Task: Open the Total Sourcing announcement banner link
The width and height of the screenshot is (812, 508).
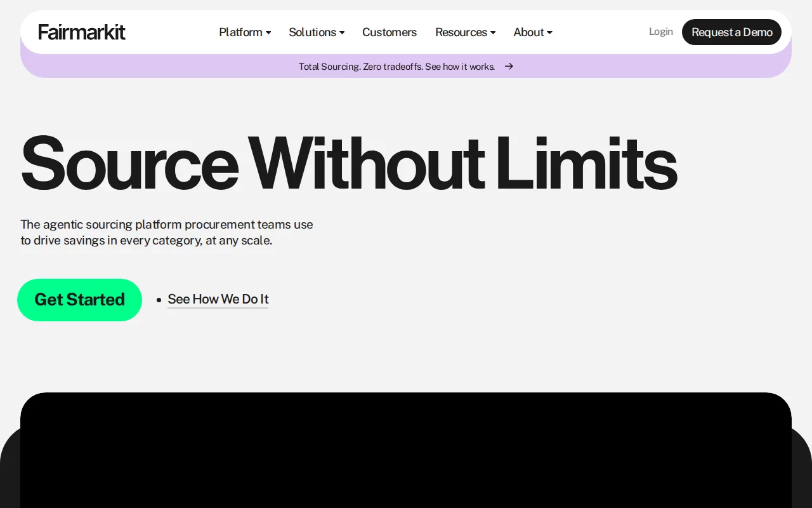Action: [406, 66]
